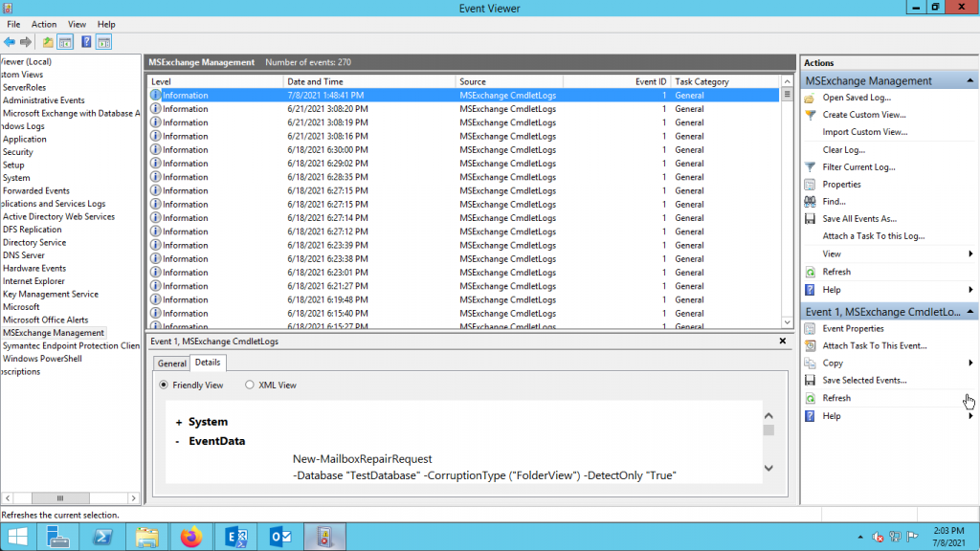Viewport: 980px width, 551px height.
Task: Open the Action menu
Action: (44, 24)
